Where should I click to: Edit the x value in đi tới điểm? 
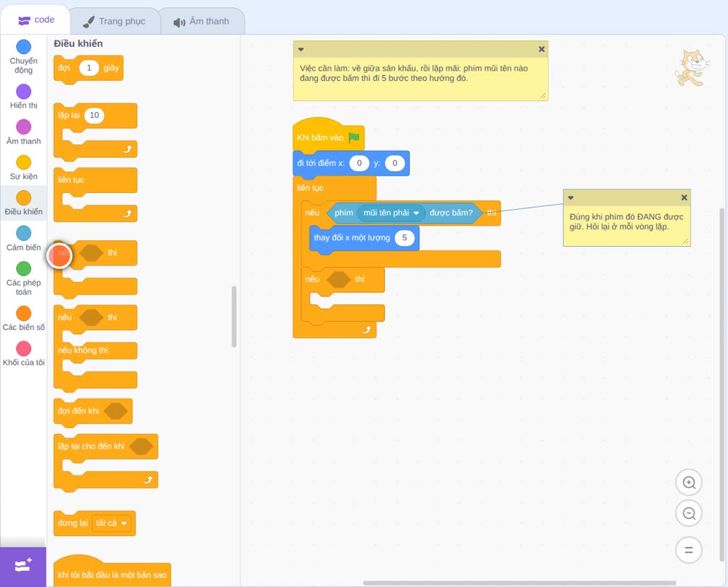[359, 163]
